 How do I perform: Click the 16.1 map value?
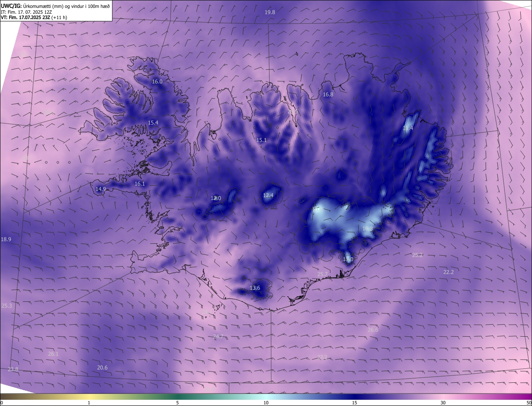(x=140, y=184)
